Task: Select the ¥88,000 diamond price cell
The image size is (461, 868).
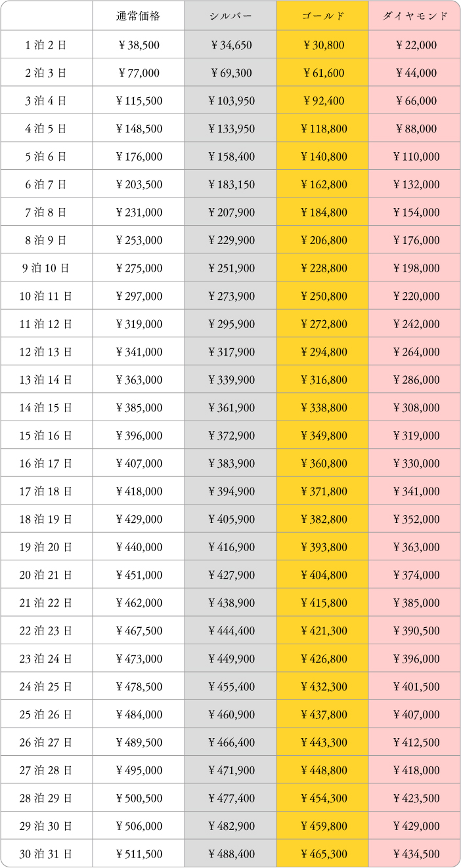Action: (415, 129)
